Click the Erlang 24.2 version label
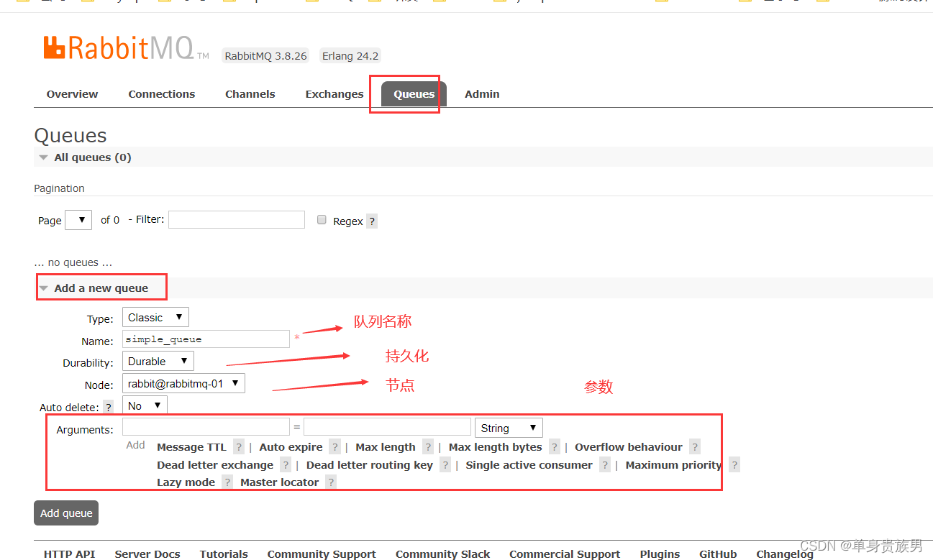The height and width of the screenshot is (560, 933). [350, 56]
